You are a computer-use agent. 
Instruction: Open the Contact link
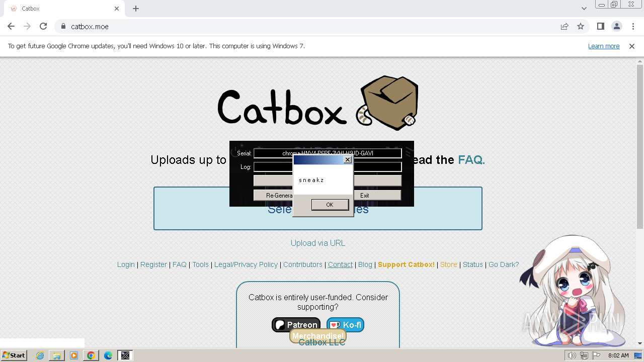click(340, 264)
